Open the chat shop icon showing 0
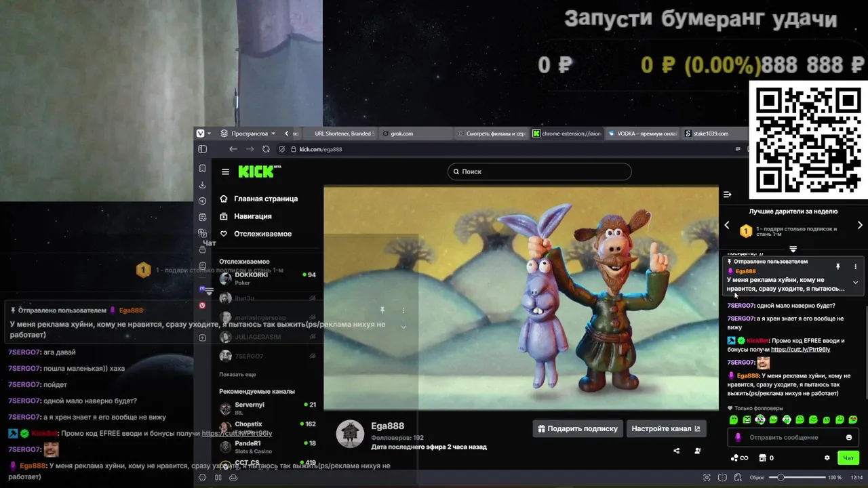The image size is (868, 488). point(766,458)
